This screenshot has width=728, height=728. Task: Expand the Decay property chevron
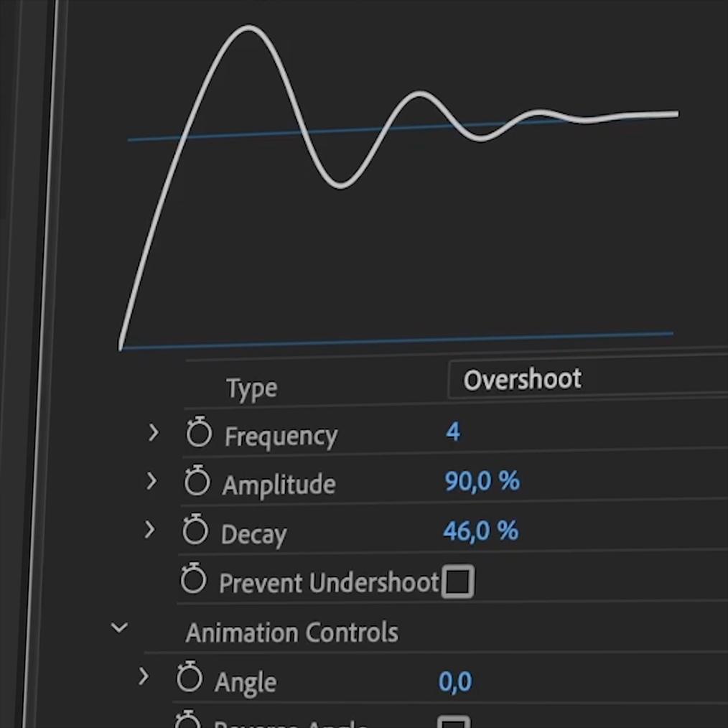pyautogui.click(x=149, y=530)
